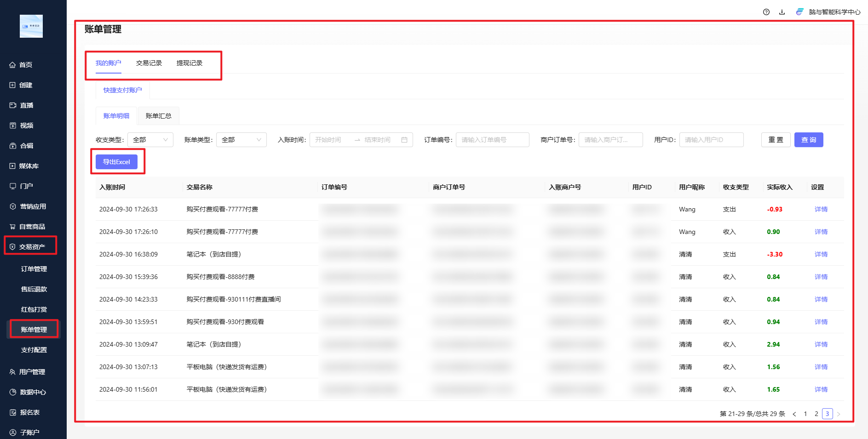868x439 pixels.
Task: Expand the 收支类型 dropdown
Action: (x=150, y=140)
